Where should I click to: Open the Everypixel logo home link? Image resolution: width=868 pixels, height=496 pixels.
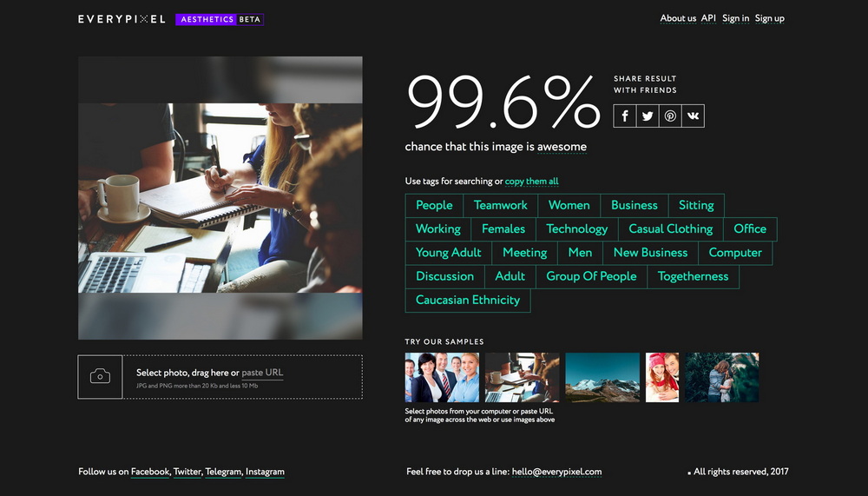[122, 18]
